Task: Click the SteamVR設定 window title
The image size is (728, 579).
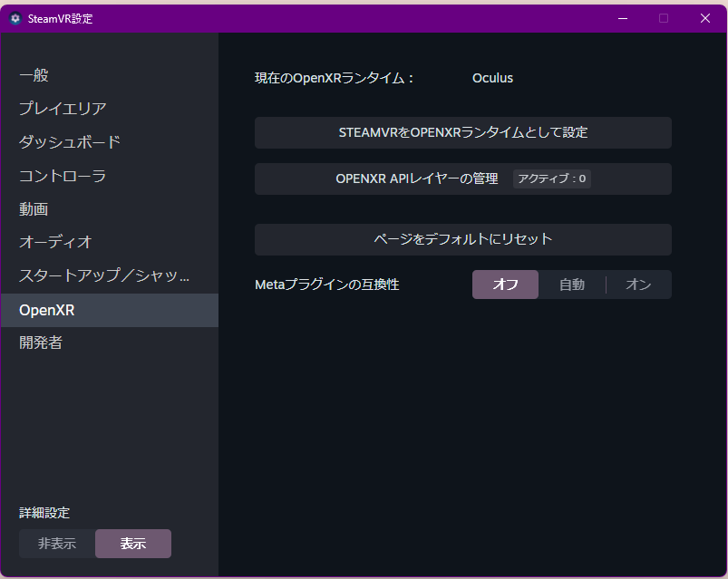Action: tap(61, 18)
